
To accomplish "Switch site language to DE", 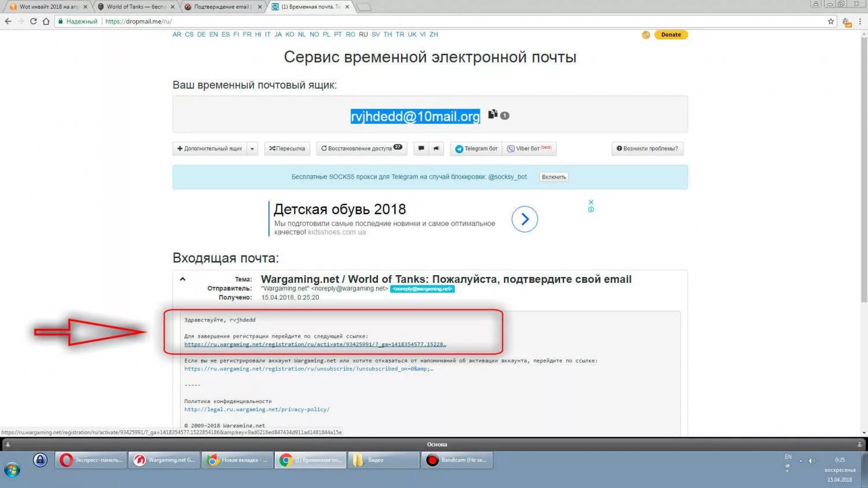I will pos(201,35).
